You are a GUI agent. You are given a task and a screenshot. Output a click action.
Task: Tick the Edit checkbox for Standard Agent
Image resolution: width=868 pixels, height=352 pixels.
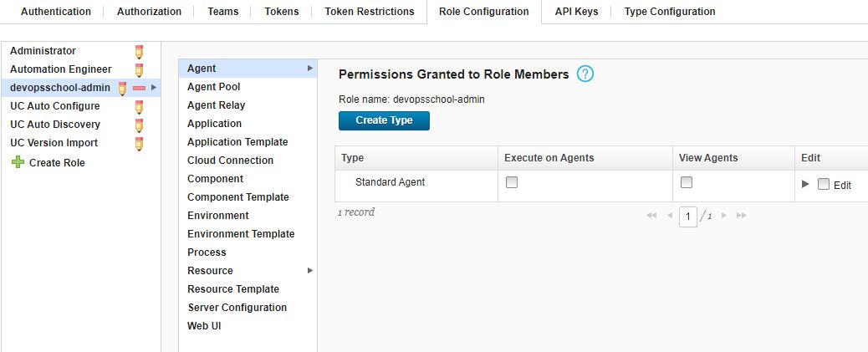pyautogui.click(x=824, y=184)
